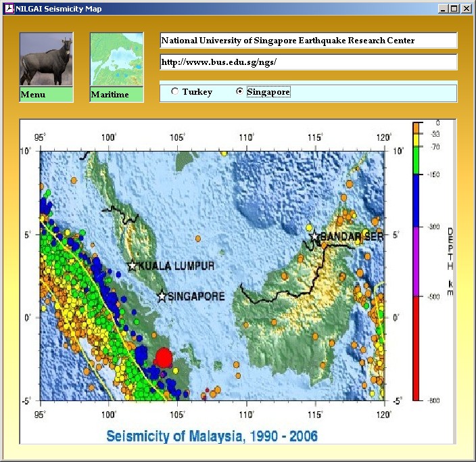476x462 pixels.
Task: Click the Earthquake Research Center name field
Action: coord(308,41)
